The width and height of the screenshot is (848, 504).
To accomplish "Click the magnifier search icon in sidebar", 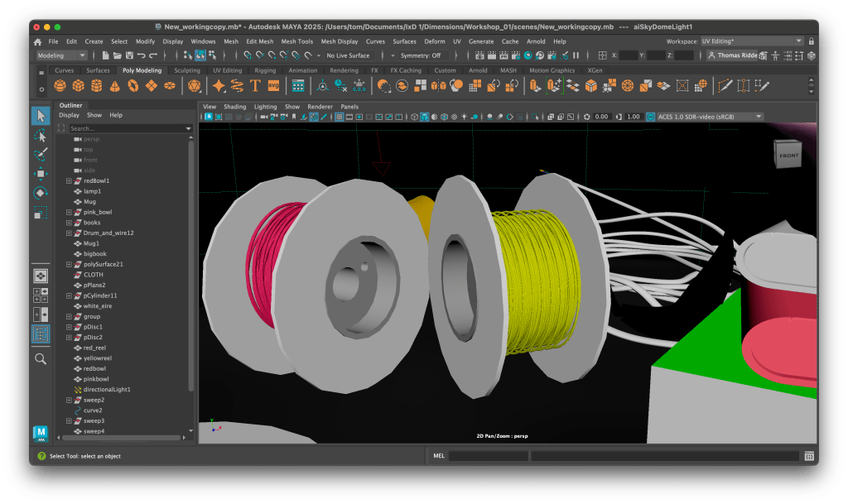I will point(41,358).
